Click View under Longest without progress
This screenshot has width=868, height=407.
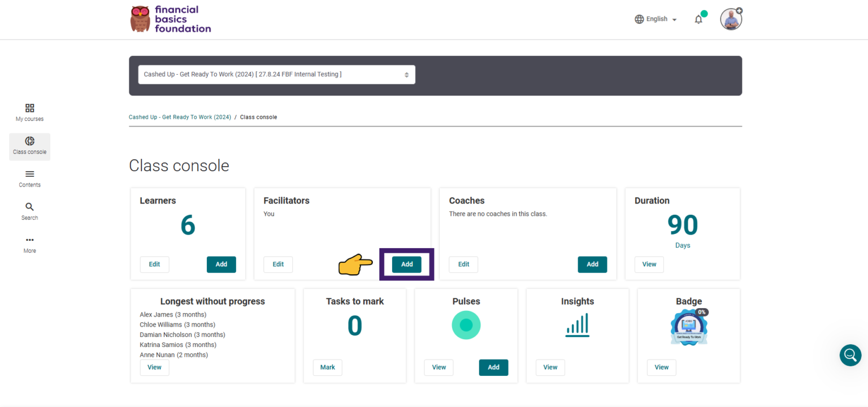coord(154,367)
